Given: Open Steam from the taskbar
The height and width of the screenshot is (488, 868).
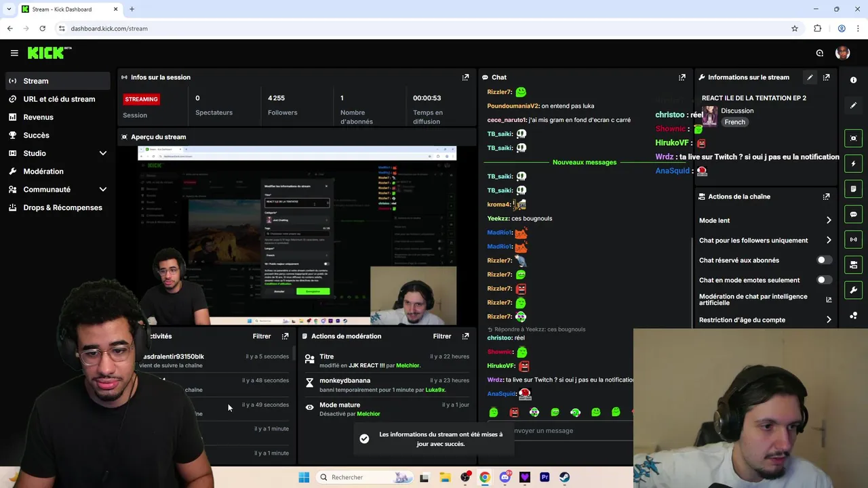Looking at the screenshot, I should coord(564,477).
